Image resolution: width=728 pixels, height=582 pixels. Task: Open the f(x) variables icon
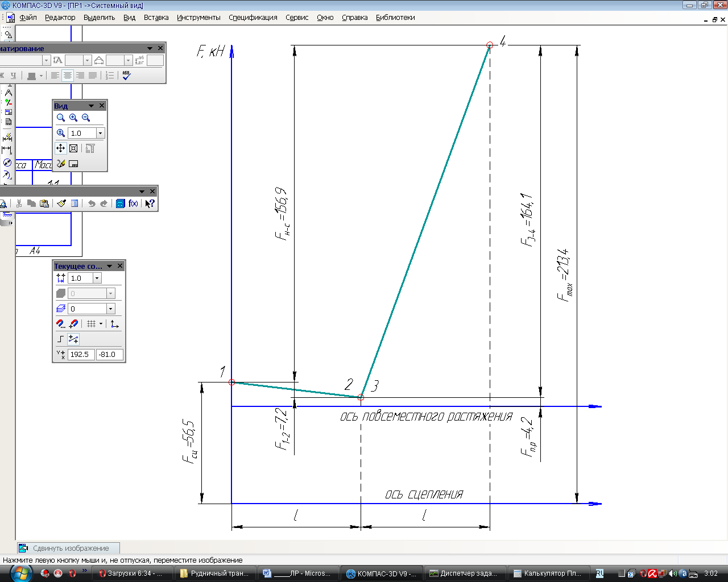point(133,203)
